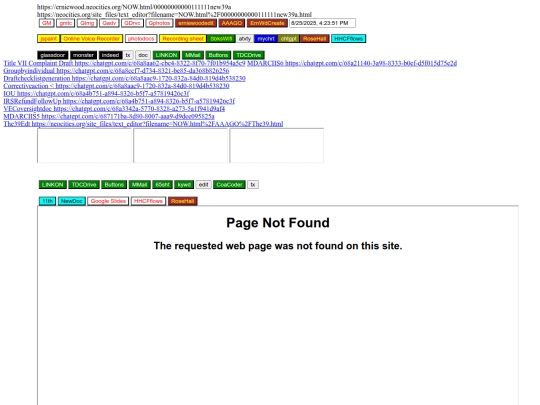Open the CoaCoder button

229,185
